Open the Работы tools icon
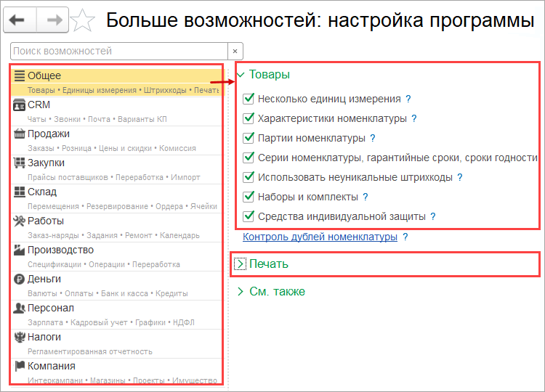The width and height of the screenshot is (545, 392). [19, 221]
